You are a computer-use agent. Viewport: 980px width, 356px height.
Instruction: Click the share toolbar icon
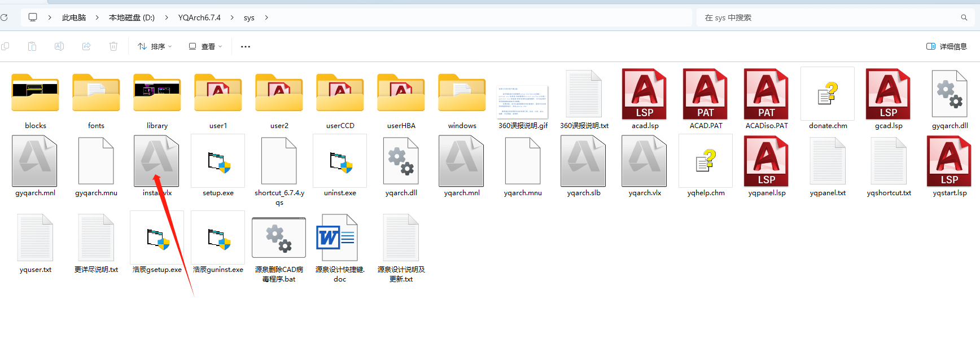(86, 46)
